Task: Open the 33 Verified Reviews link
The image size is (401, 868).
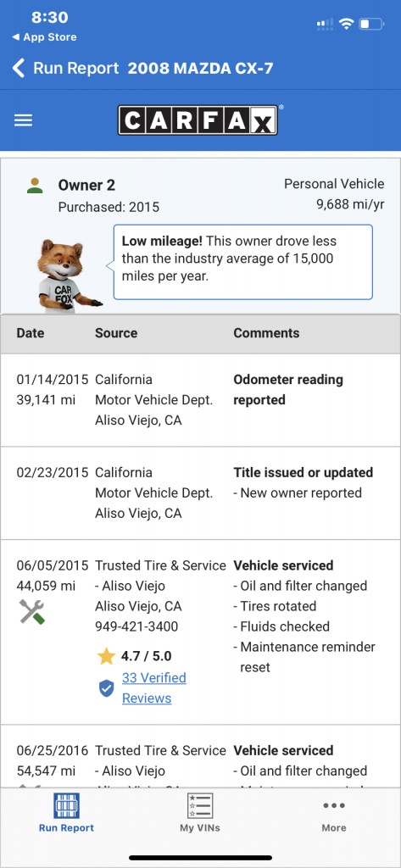Action: pos(154,688)
